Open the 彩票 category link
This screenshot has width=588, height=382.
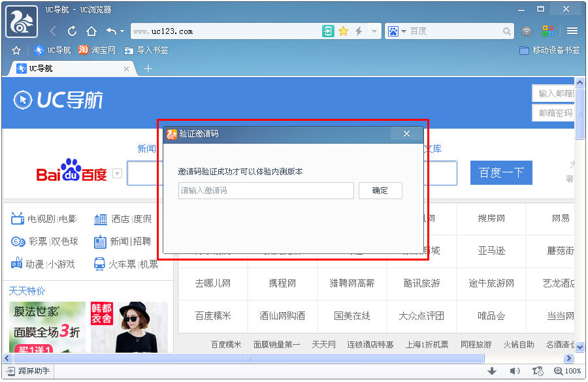point(38,242)
